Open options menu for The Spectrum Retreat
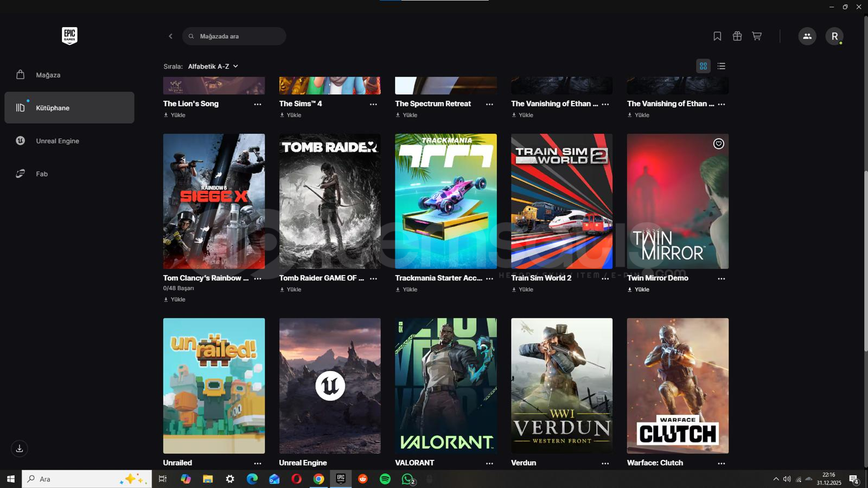Image resolution: width=868 pixels, height=488 pixels. (x=489, y=104)
